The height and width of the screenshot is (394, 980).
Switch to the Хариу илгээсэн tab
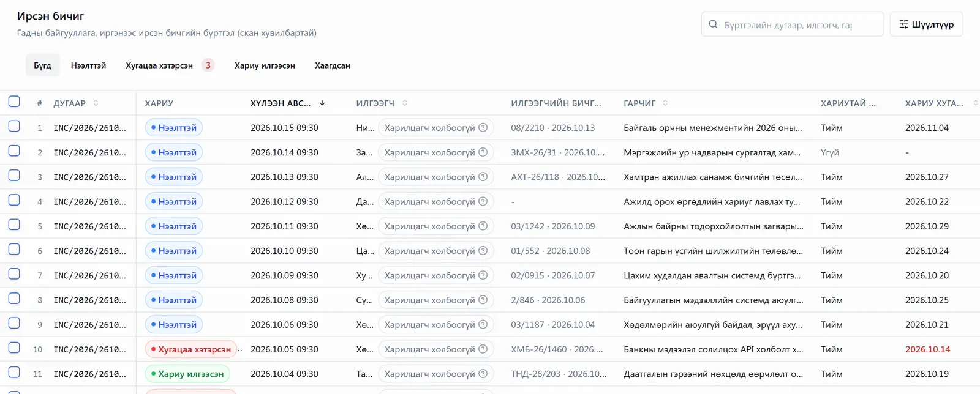(x=265, y=65)
